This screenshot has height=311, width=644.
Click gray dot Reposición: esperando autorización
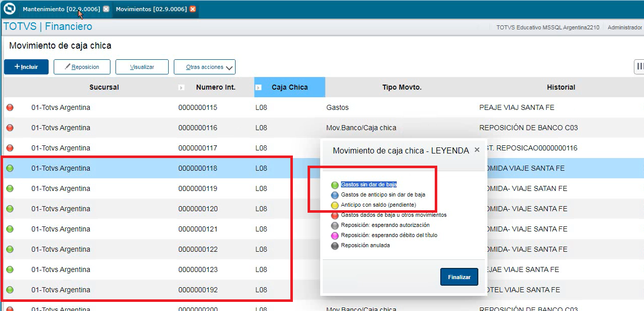(334, 225)
